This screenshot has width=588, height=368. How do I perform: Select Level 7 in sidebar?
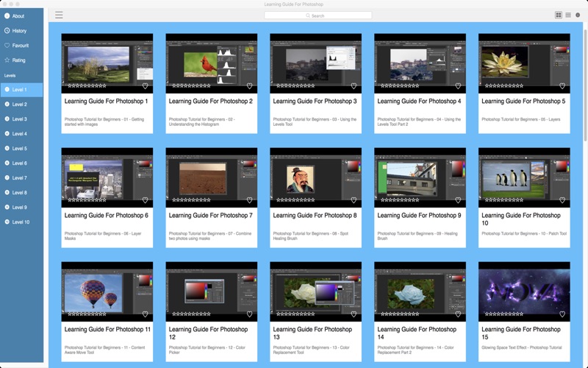[x=21, y=178]
